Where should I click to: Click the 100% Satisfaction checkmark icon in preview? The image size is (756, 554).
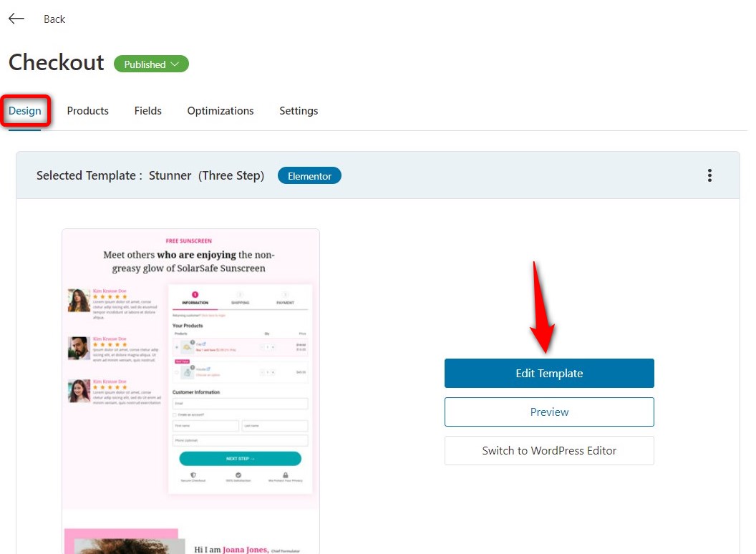[238, 475]
